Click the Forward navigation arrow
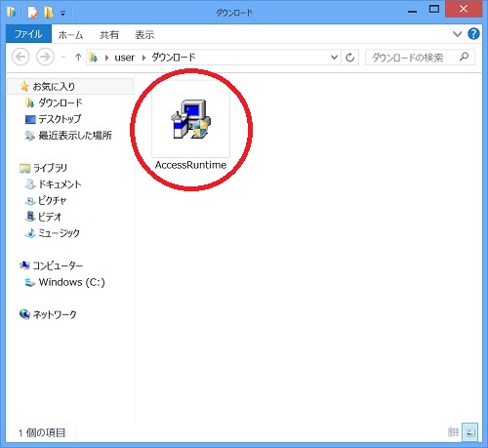This screenshot has height=448, width=488. [x=45, y=57]
